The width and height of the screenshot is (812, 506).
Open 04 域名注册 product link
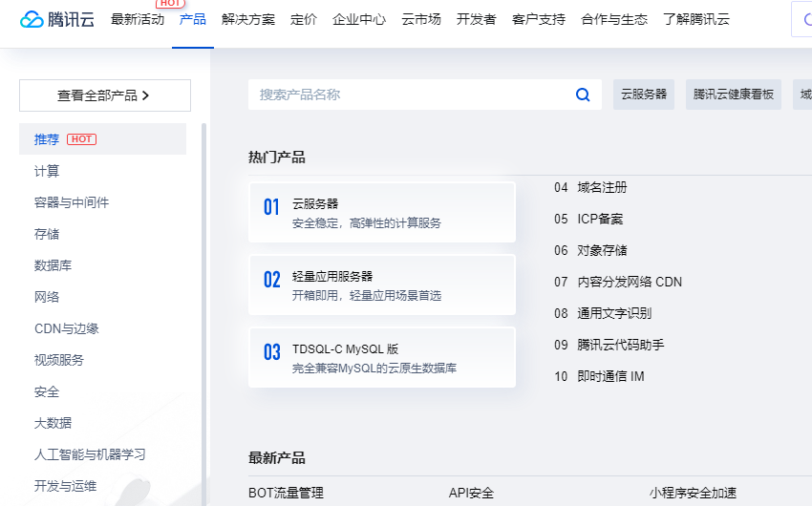point(590,187)
